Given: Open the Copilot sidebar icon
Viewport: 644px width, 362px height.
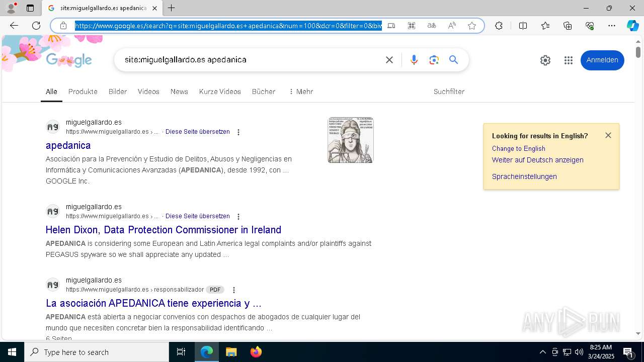Looking at the screenshot, I should [632, 26].
